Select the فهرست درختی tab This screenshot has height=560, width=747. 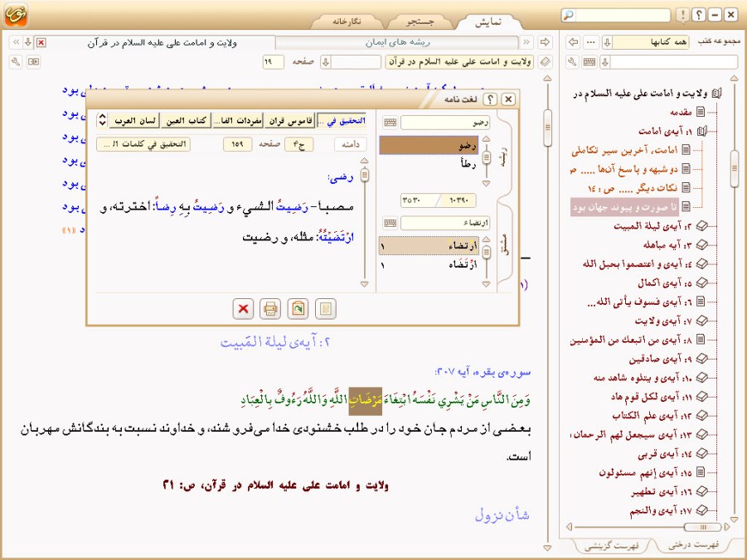tap(693, 545)
